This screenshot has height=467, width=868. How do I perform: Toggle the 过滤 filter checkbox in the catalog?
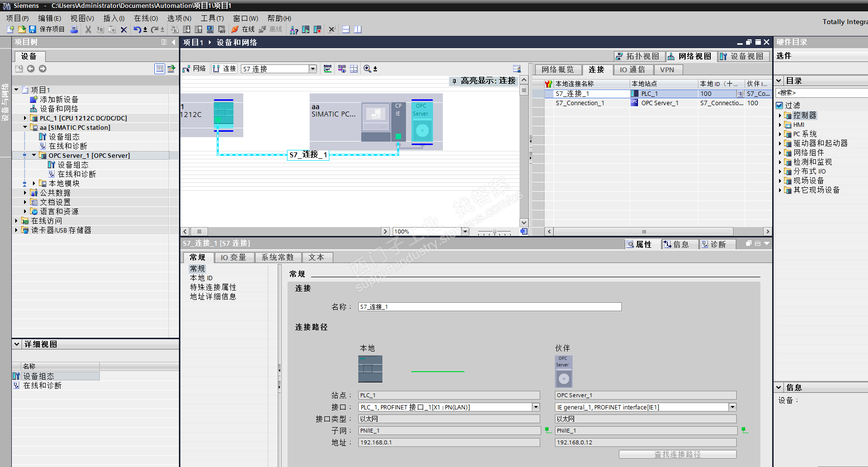(780, 105)
